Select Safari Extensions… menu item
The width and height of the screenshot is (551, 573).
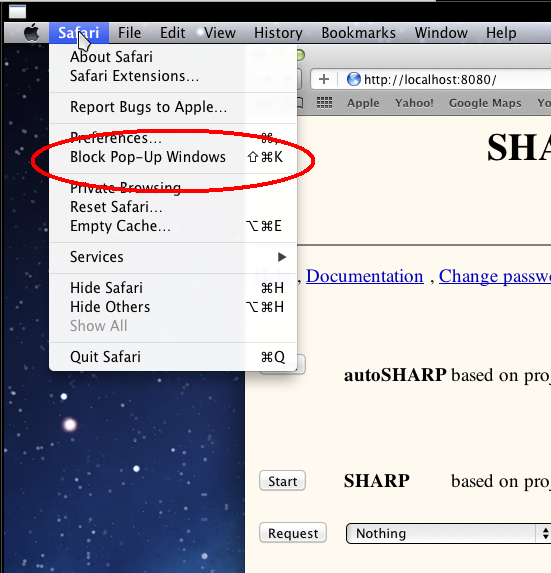point(173,76)
